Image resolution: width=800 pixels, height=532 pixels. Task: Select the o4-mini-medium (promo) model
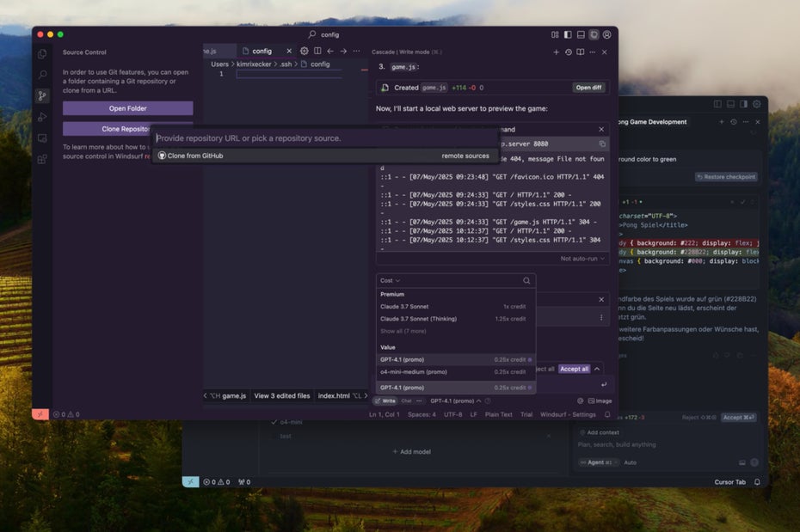tap(456, 371)
